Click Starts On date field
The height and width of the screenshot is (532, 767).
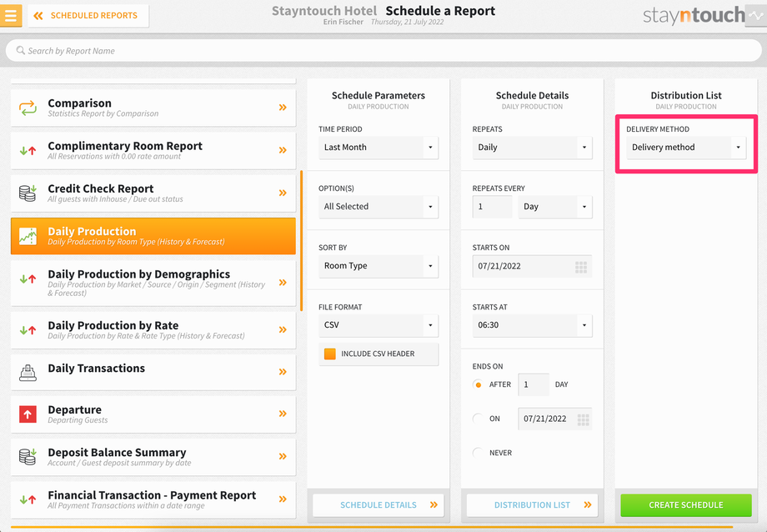pyautogui.click(x=532, y=266)
